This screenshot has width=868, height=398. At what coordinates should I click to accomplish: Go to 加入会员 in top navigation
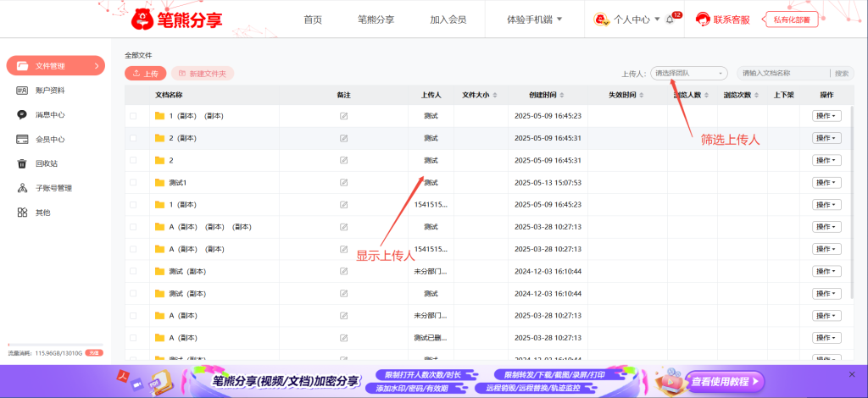click(x=448, y=19)
